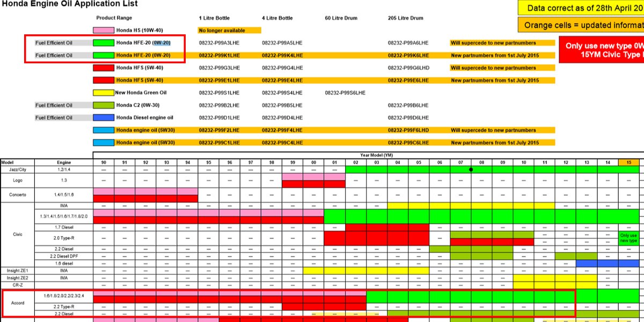Click the red 'Only use new type' notice box
This screenshot has width=644, height=322.
coord(602,50)
